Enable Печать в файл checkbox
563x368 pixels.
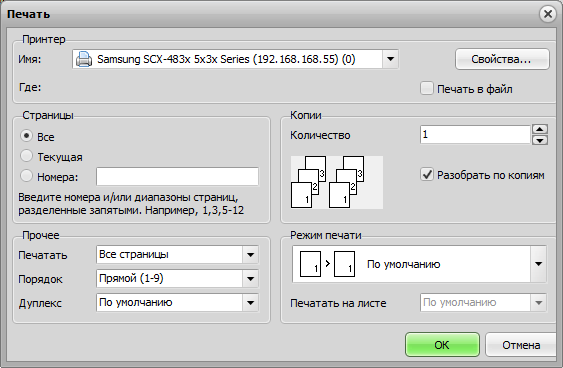pyautogui.click(x=427, y=88)
